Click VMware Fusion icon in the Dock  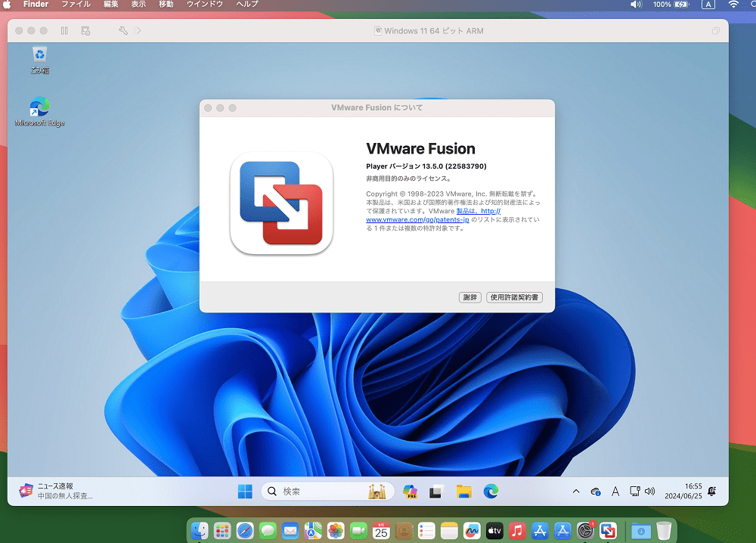(609, 532)
